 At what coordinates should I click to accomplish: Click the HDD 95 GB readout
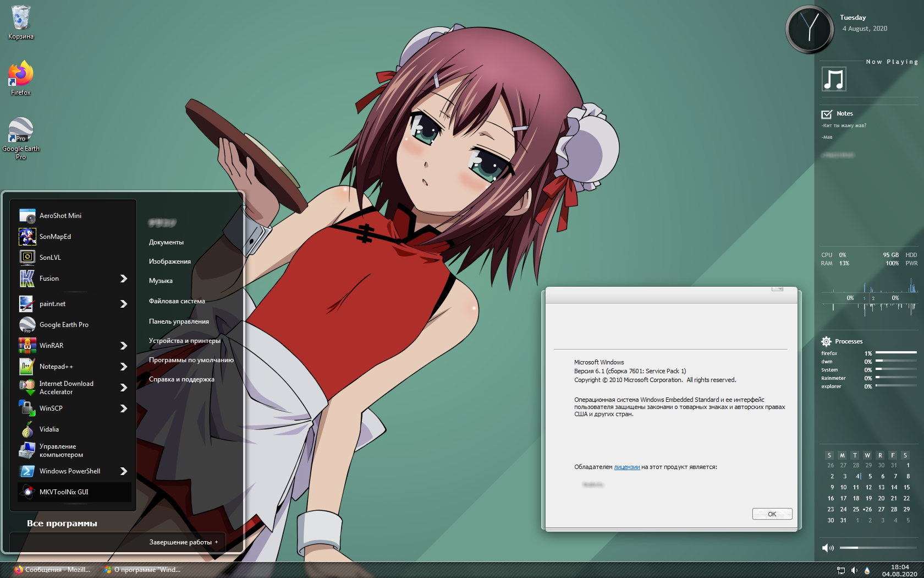900,255
